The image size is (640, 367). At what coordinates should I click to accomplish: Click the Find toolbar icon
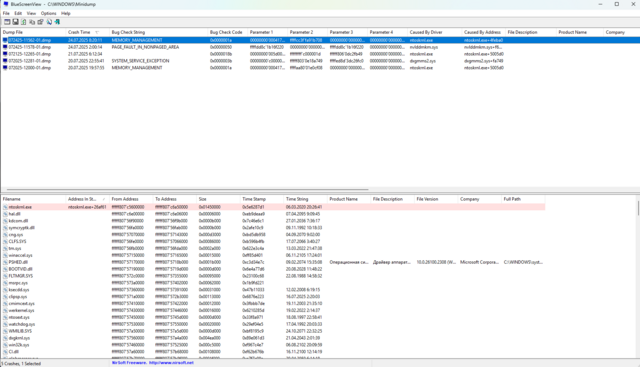click(49, 22)
